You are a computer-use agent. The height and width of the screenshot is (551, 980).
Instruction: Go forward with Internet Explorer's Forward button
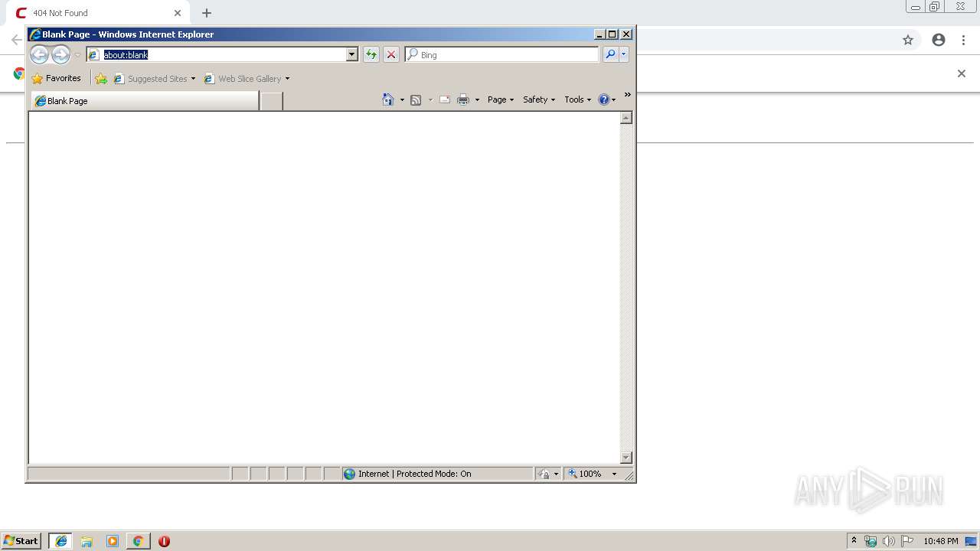click(x=61, y=54)
